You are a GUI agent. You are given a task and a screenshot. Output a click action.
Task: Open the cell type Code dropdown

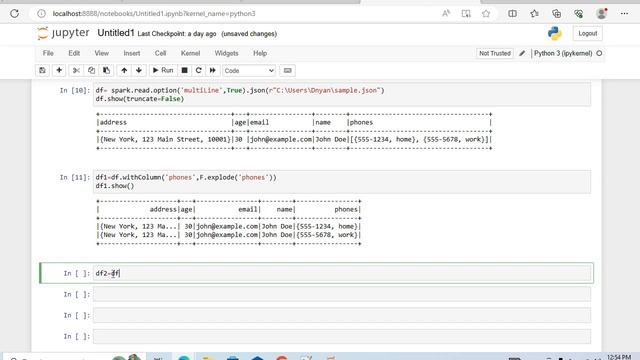click(x=249, y=71)
